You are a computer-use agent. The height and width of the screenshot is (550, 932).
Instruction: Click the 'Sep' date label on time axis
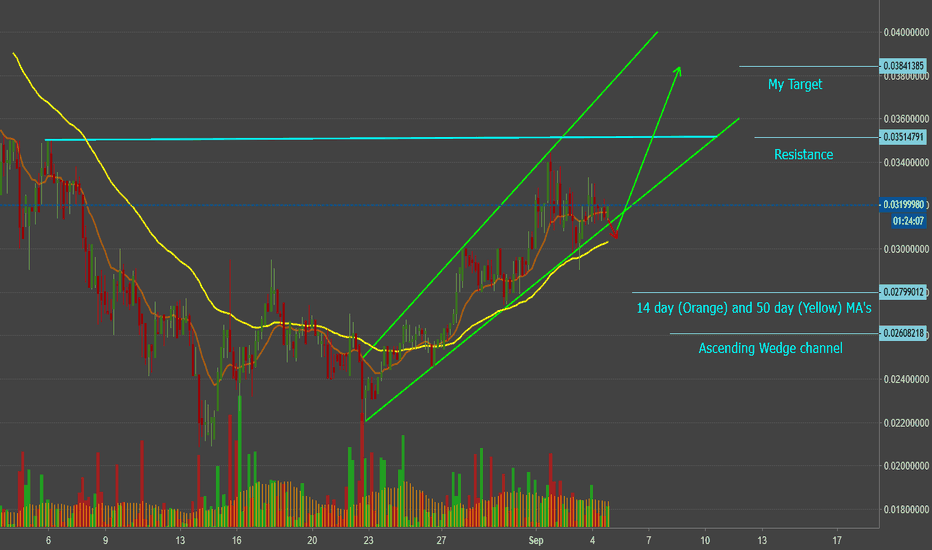point(536,540)
